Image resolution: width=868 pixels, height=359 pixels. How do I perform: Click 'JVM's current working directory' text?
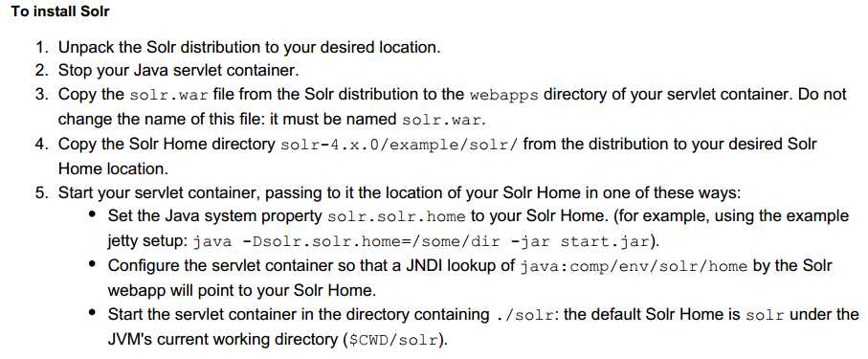(223, 339)
